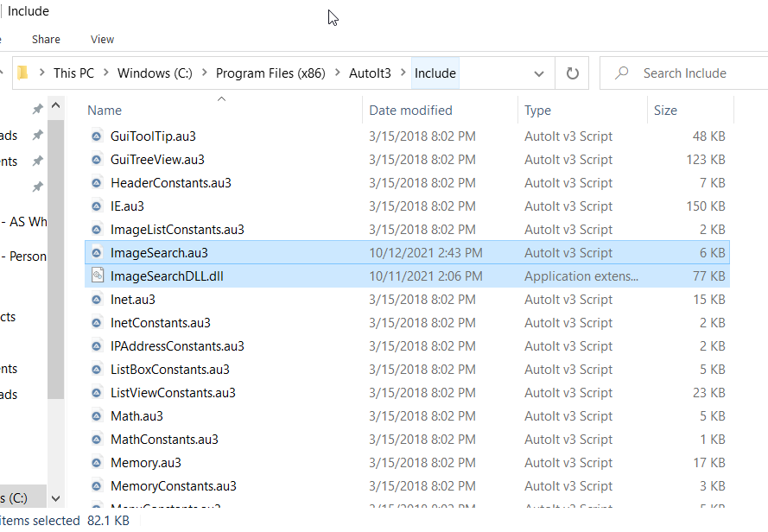Click the ImageSearch.au3 file icon
The image size is (768, 532).
click(97, 253)
